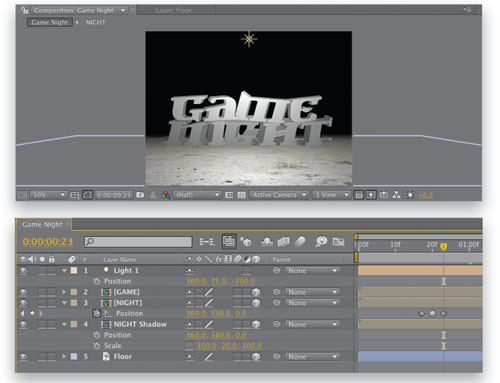Toggle the 3D switch on the Floor layer

point(256,357)
